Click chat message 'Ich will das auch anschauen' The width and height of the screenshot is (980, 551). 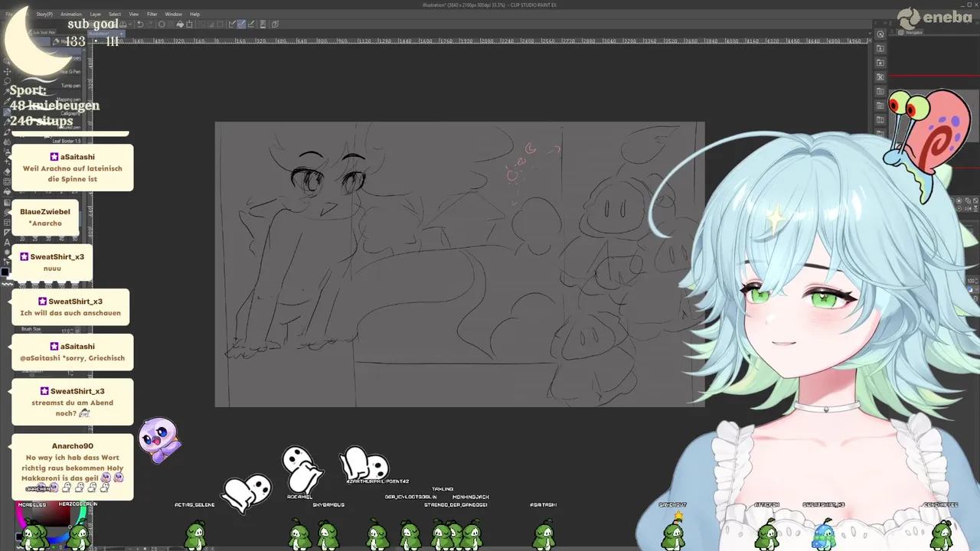pos(70,313)
